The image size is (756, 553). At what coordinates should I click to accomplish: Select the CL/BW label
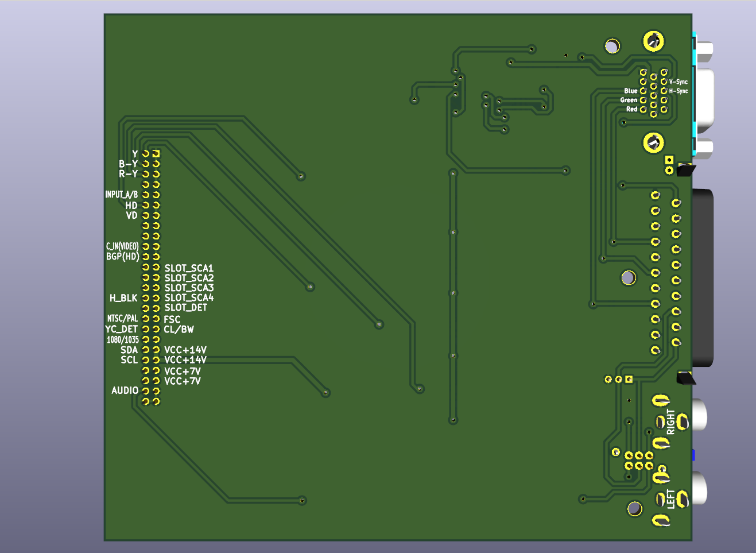[179, 329]
